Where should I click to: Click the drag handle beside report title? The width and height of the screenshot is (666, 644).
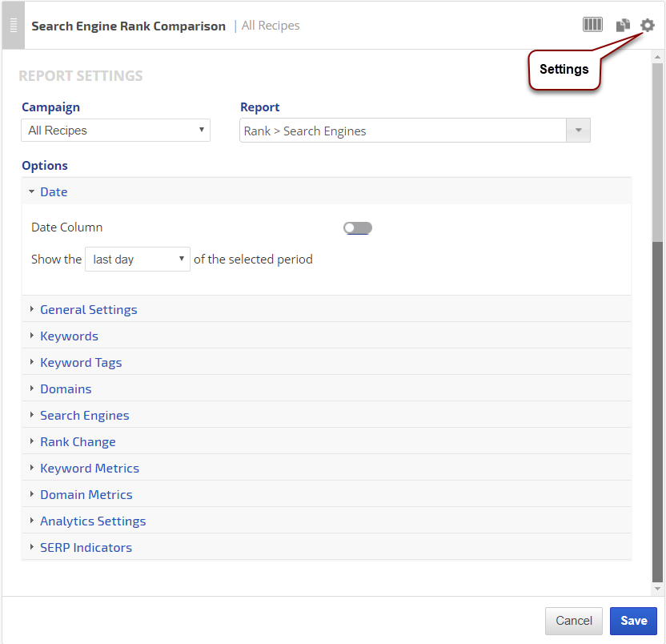coord(14,26)
